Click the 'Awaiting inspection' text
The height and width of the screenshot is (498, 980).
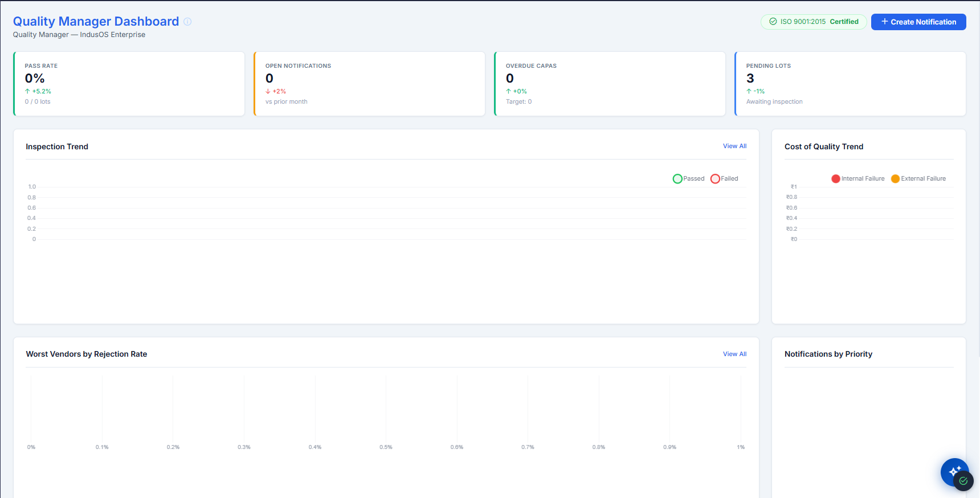774,101
